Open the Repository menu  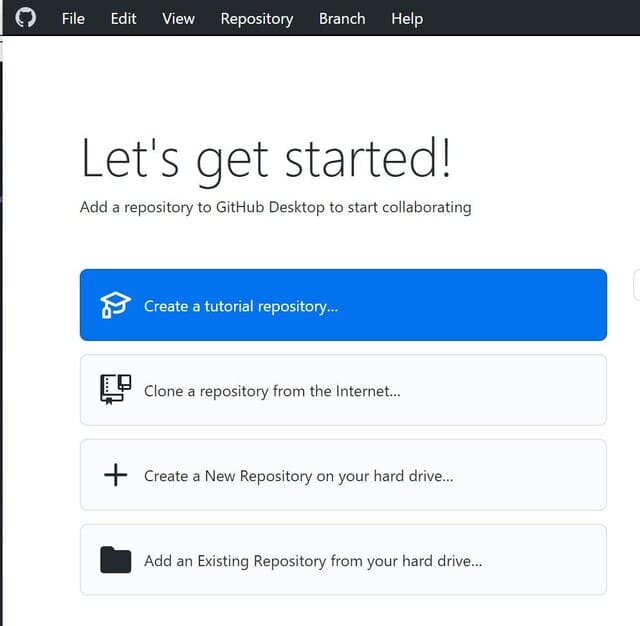click(257, 18)
